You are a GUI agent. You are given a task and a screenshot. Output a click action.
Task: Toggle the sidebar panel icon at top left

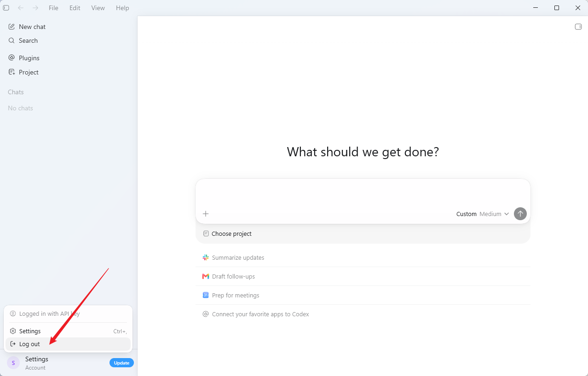tap(6, 8)
